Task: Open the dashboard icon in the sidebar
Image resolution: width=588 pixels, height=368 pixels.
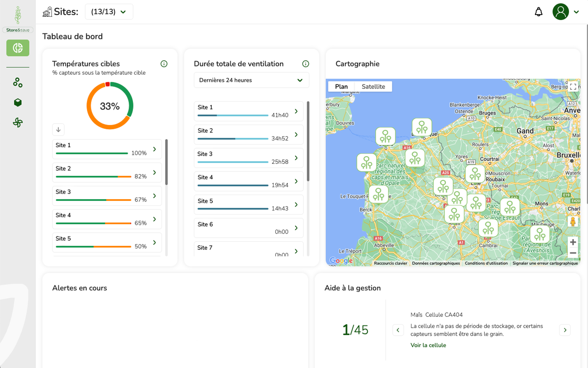Action: 18,48
